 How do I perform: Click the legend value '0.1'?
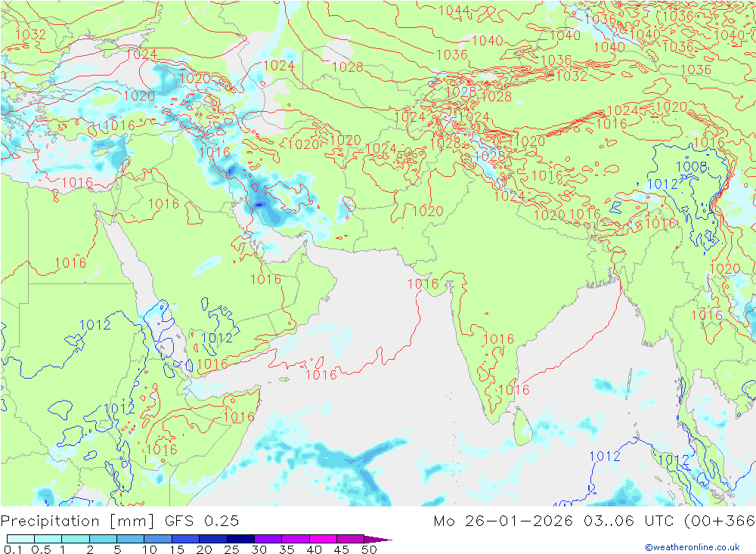pos(12,549)
